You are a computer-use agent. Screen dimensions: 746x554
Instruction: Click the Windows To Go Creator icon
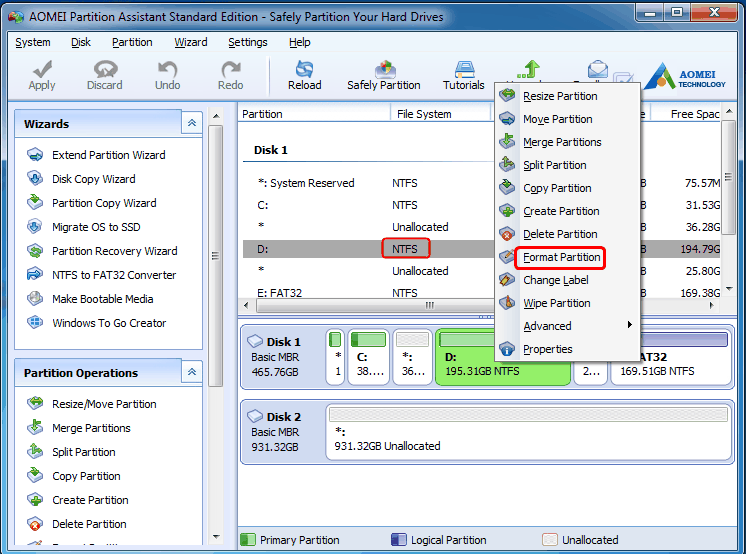point(35,323)
